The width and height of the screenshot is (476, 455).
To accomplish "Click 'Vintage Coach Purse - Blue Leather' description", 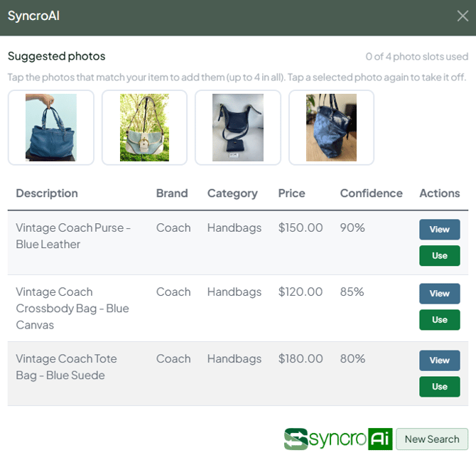I will click(73, 236).
